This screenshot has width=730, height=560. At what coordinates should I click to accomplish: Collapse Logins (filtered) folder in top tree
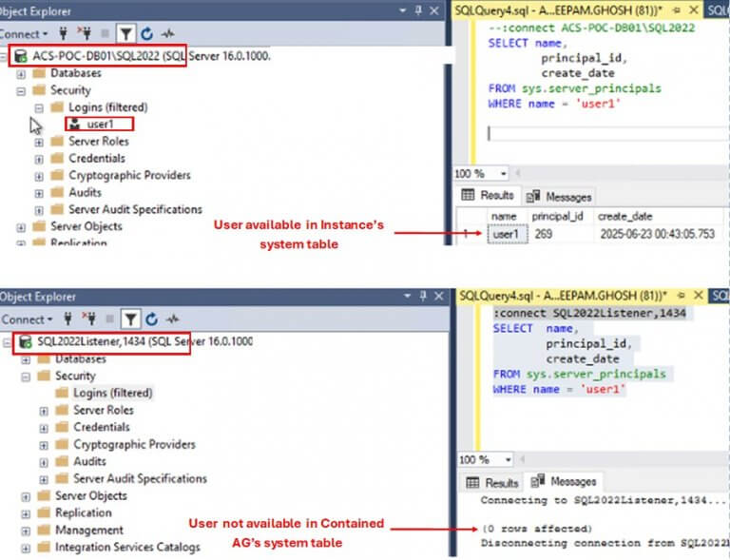coord(39,108)
